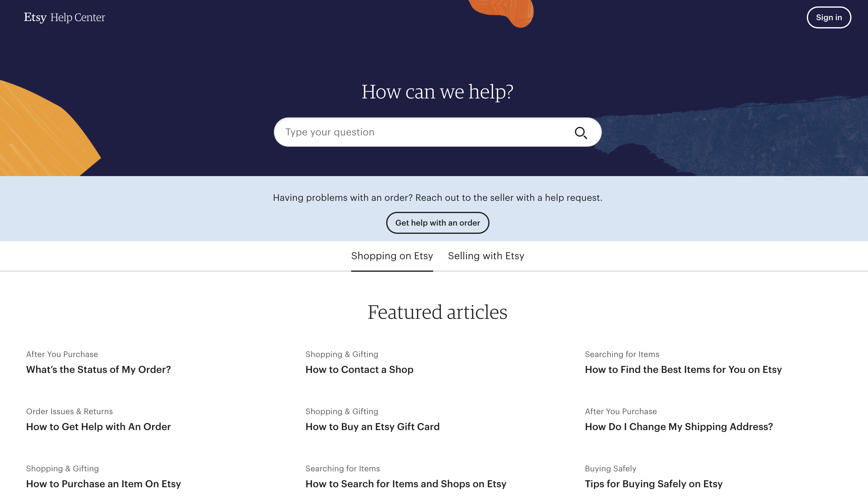
Task: Open How to Purchase an Item On Etsy
Action: (x=103, y=484)
